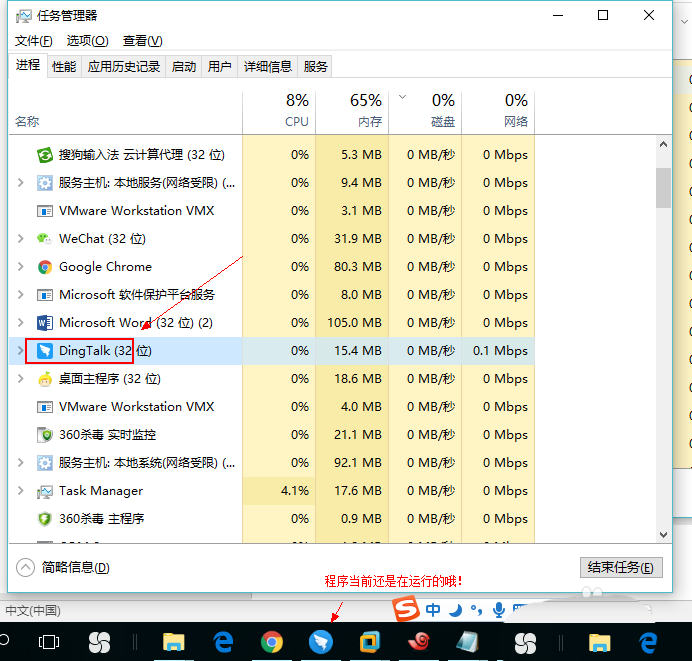Click the scroll-down arrow of the process list

(x=663, y=535)
